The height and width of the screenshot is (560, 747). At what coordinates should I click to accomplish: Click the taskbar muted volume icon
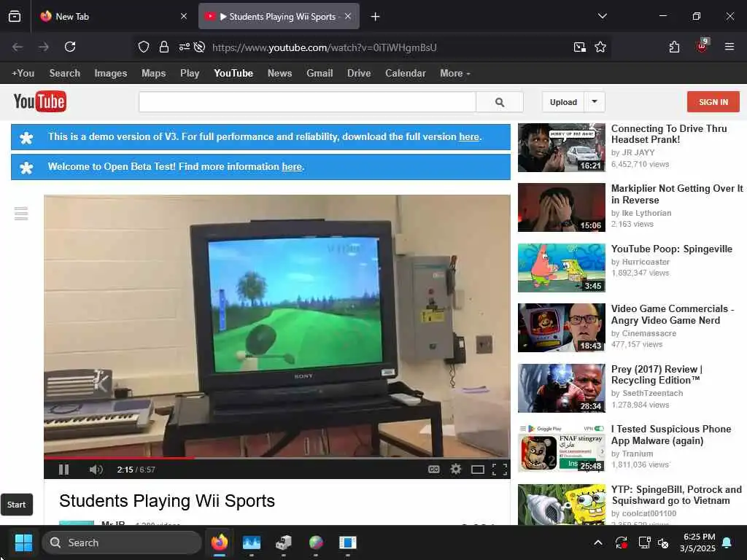coord(663,542)
